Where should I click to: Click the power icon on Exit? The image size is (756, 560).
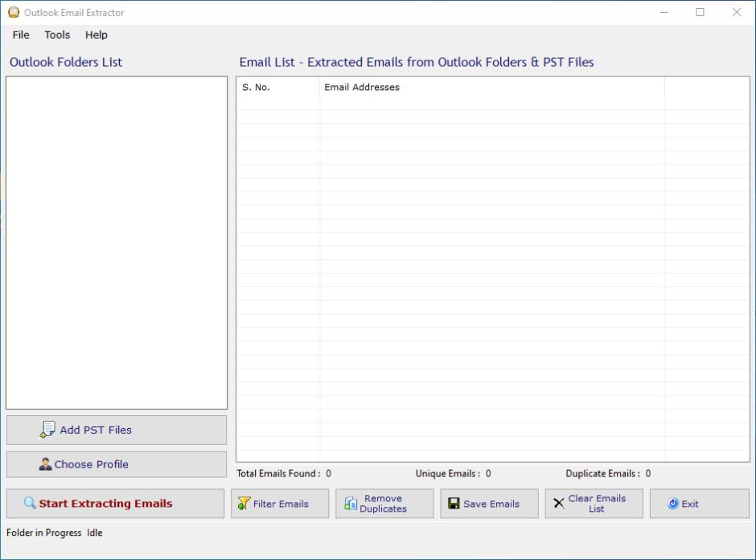tap(672, 504)
